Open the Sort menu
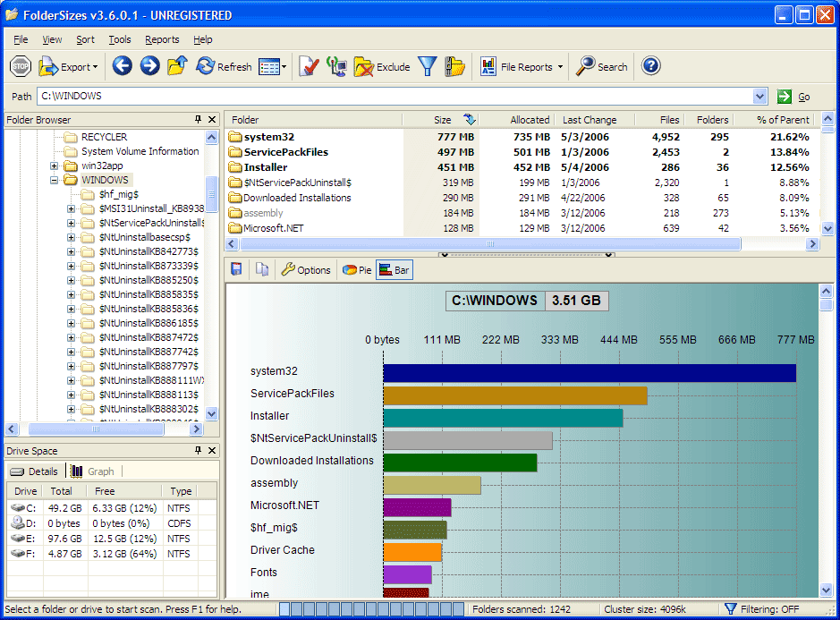Screen dimensions: 840x620 point(85,39)
